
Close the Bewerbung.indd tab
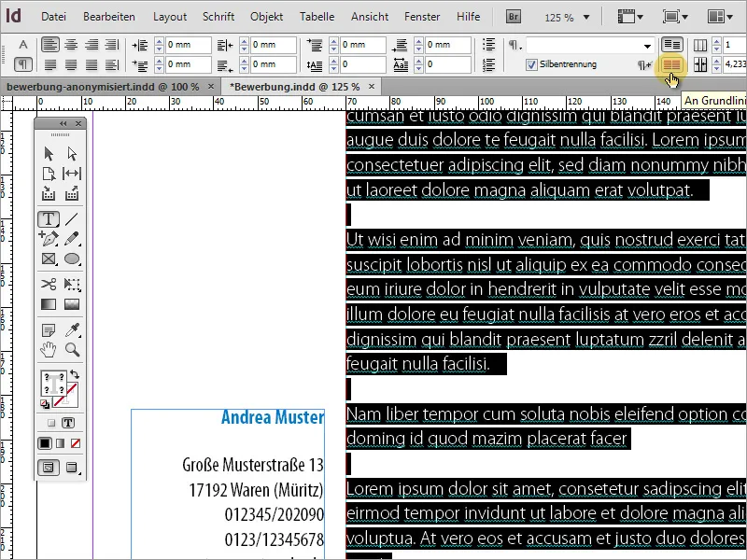tap(372, 86)
